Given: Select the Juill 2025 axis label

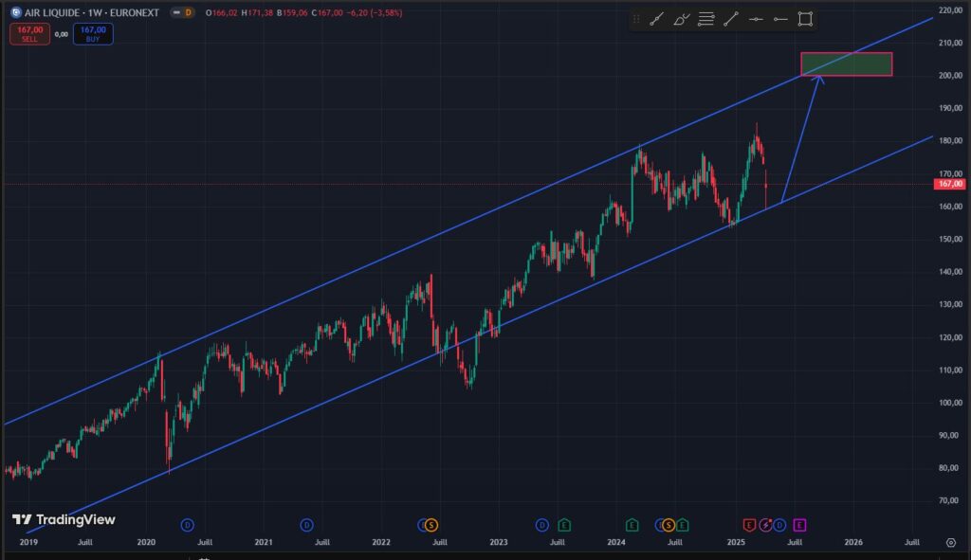Looking at the screenshot, I should pyautogui.click(x=795, y=542).
